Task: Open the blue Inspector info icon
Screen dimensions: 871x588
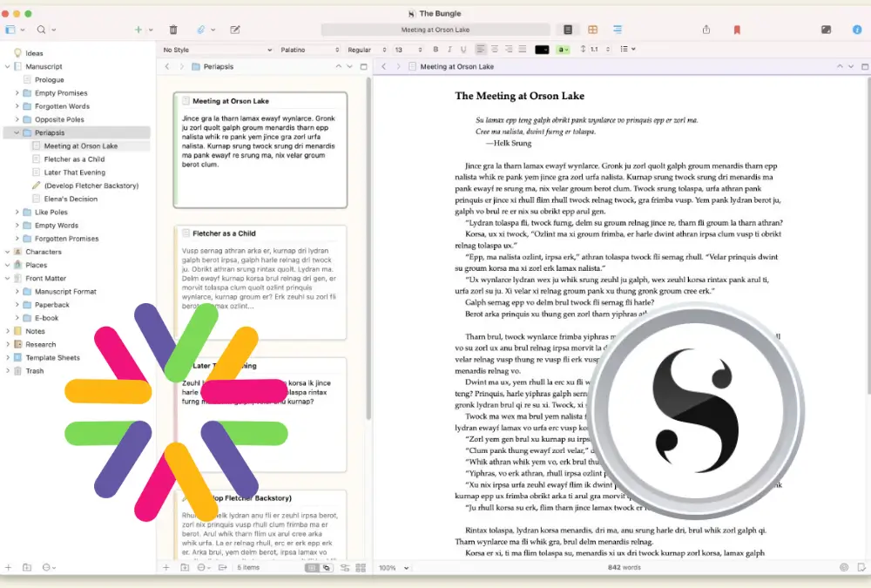Action: pyautogui.click(x=857, y=30)
